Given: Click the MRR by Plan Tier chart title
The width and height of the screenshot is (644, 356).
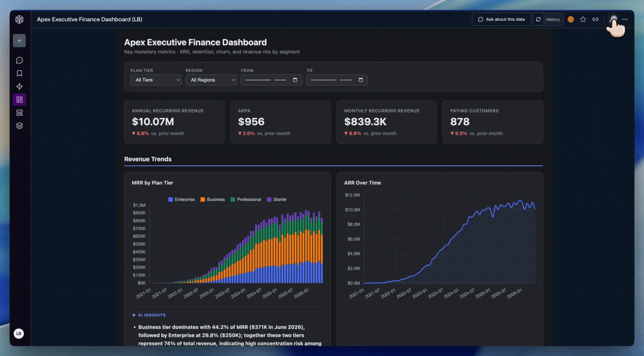Looking at the screenshot, I should coord(152,183).
